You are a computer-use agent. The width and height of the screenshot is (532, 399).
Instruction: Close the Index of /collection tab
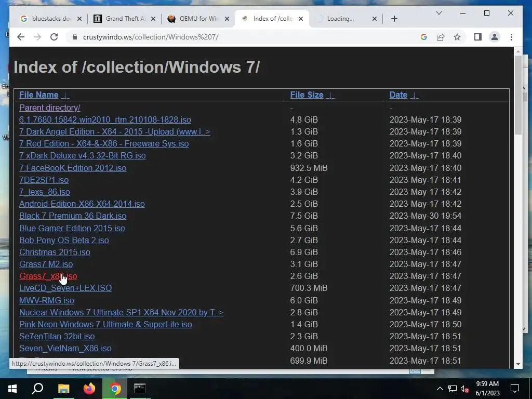(301, 19)
